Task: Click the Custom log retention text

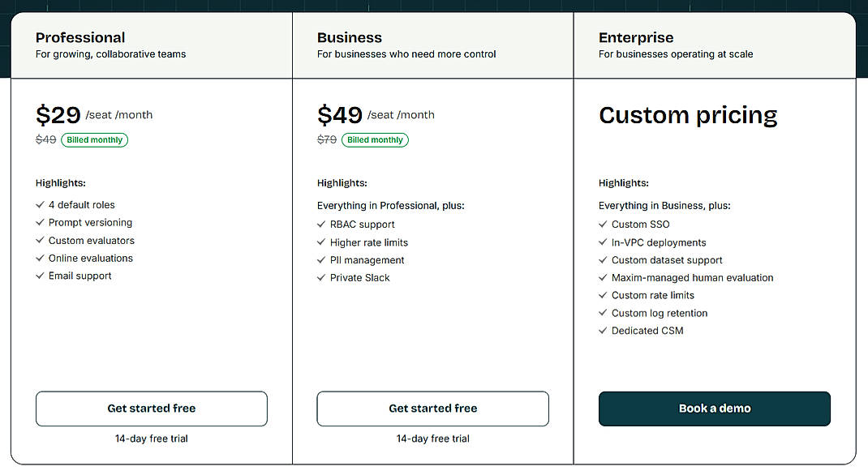Action: point(660,314)
